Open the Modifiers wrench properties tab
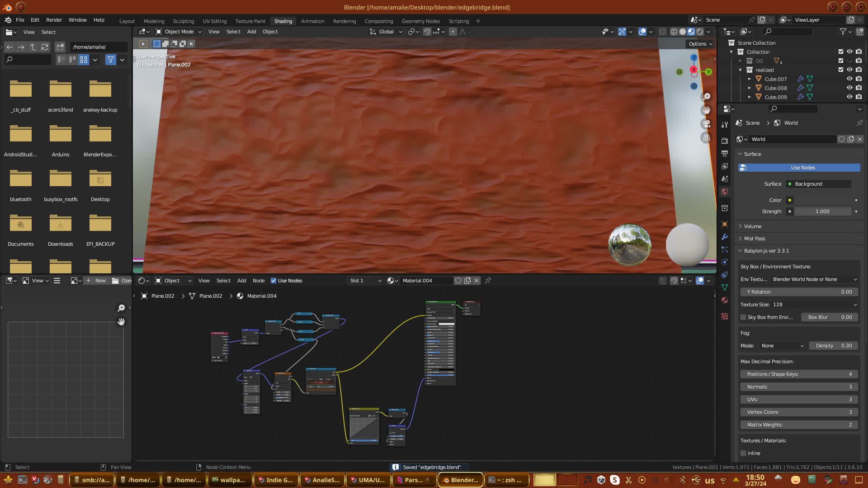 click(x=725, y=237)
